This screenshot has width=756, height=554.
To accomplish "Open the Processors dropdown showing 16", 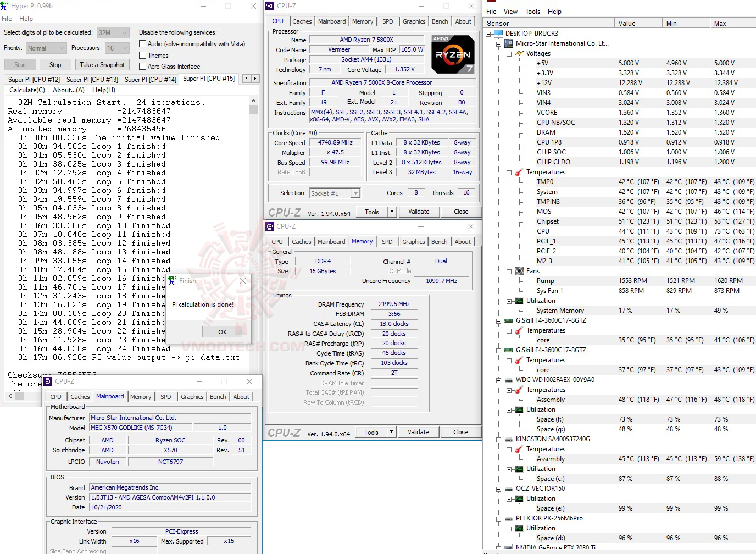I will (x=117, y=48).
